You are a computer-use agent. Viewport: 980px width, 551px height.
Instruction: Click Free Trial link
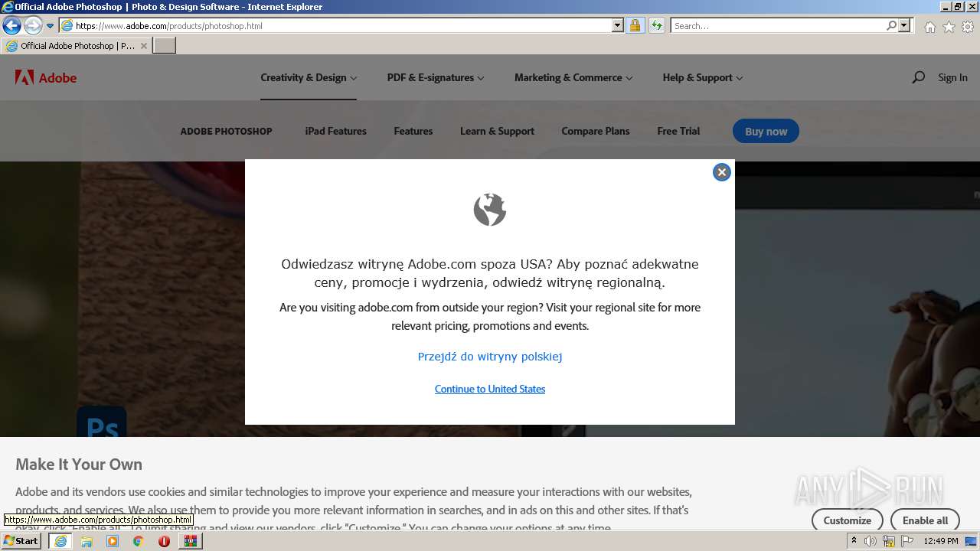click(x=678, y=131)
